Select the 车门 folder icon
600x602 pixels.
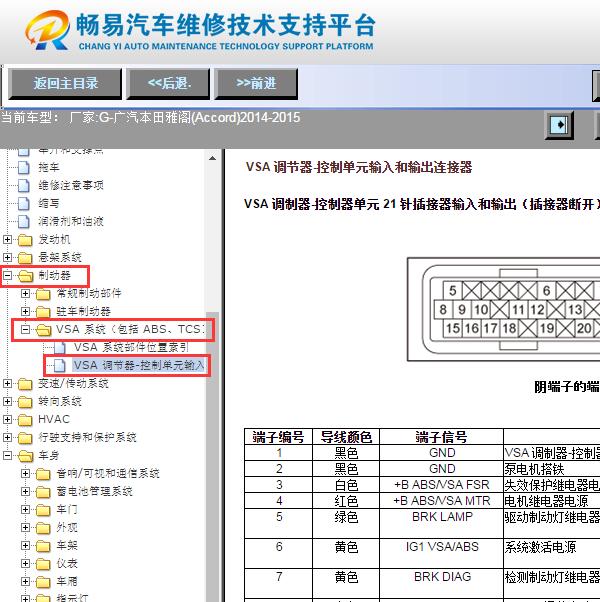pyautogui.click(x=43, y=510)
